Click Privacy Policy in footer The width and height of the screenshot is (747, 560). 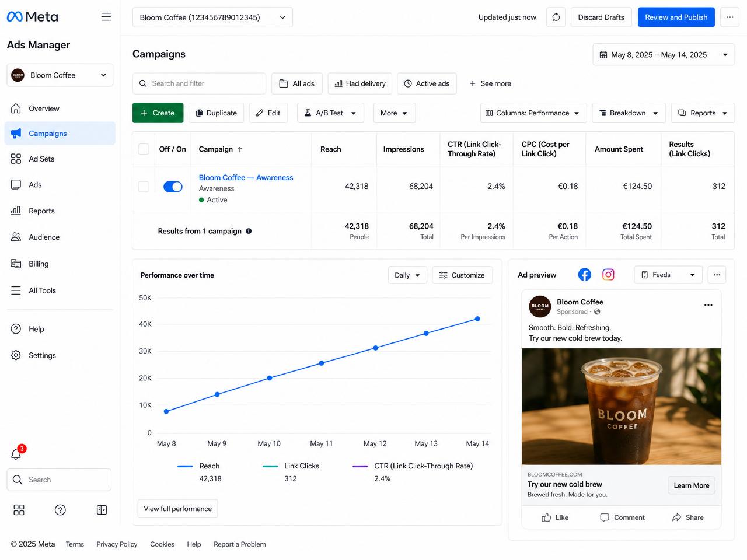(117, 544)
